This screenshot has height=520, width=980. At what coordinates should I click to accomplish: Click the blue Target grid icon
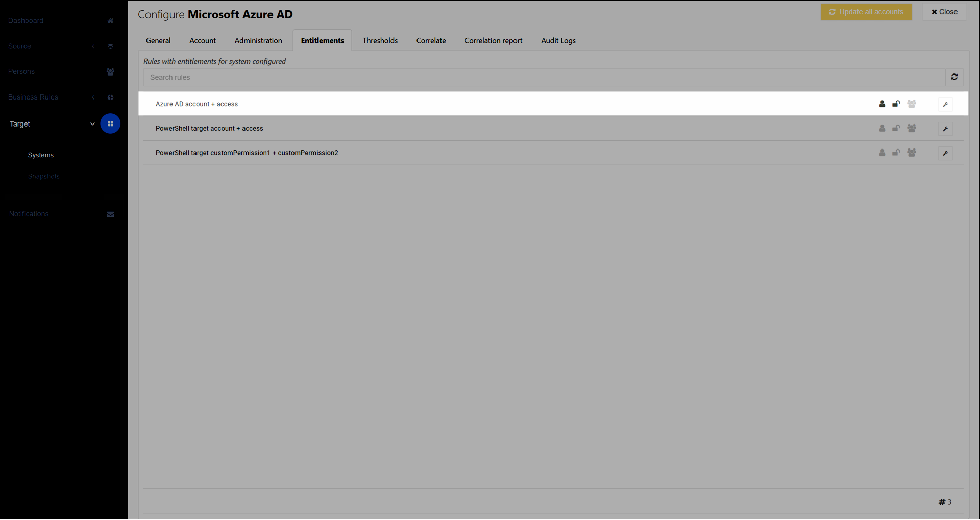(110, 124)
